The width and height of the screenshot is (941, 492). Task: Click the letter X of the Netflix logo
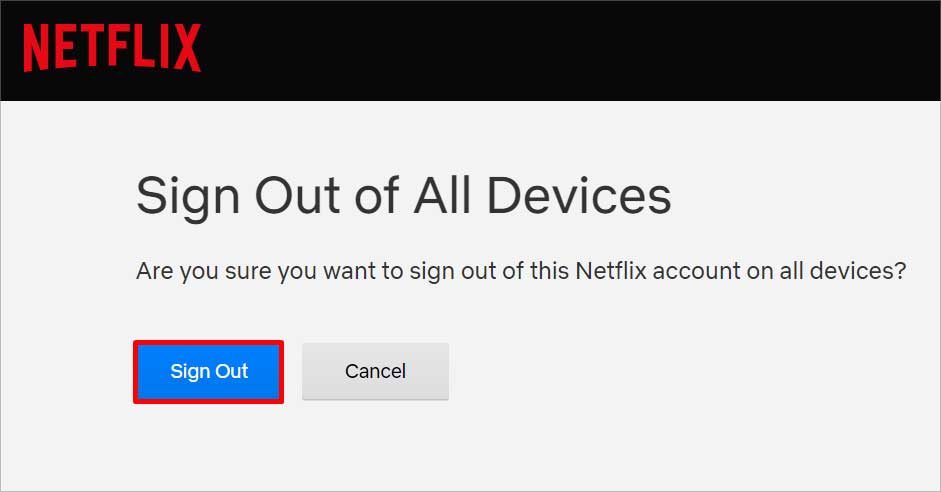pyautogui.click(x=187, y=48)
